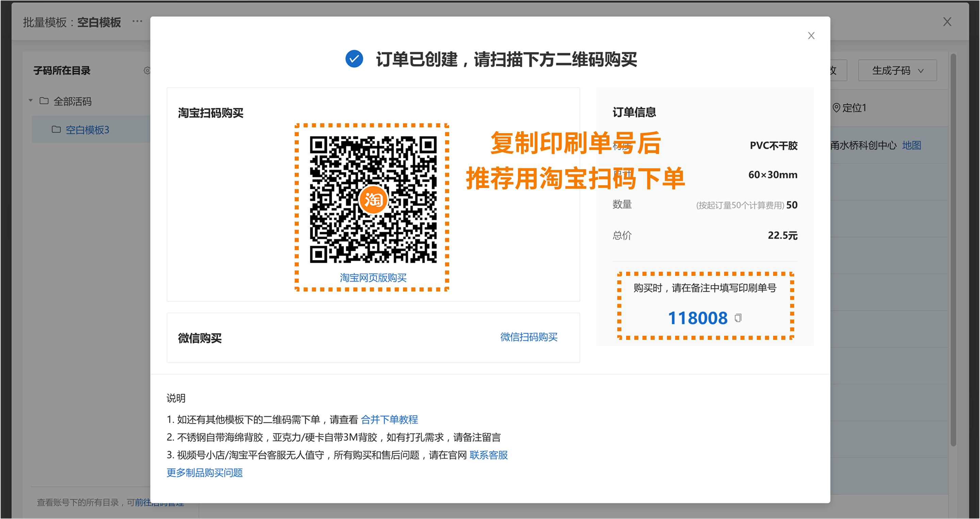Screen dimensions: 980x519
Task: Open the three-dot menu next to 空白模板
Action: click(x=137, y=22)
